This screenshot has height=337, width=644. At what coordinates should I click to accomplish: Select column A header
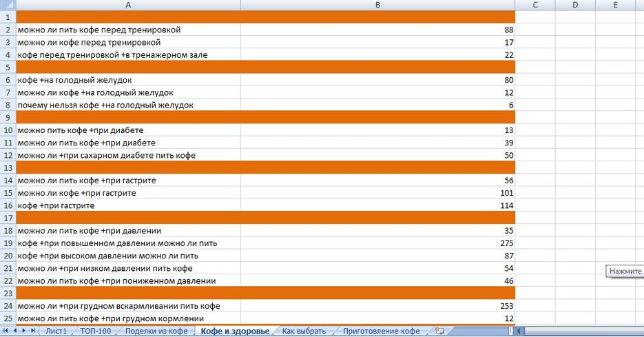click(x=128, y=5)
